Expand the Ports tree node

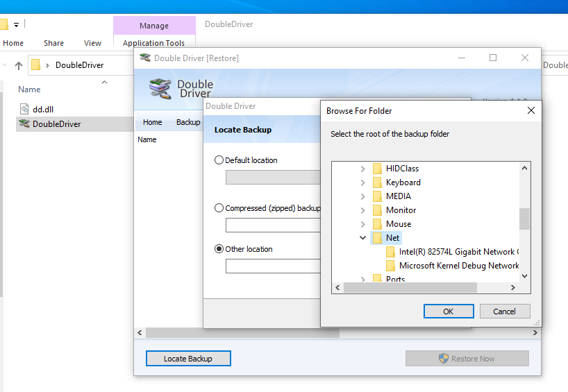coord(362,279)
